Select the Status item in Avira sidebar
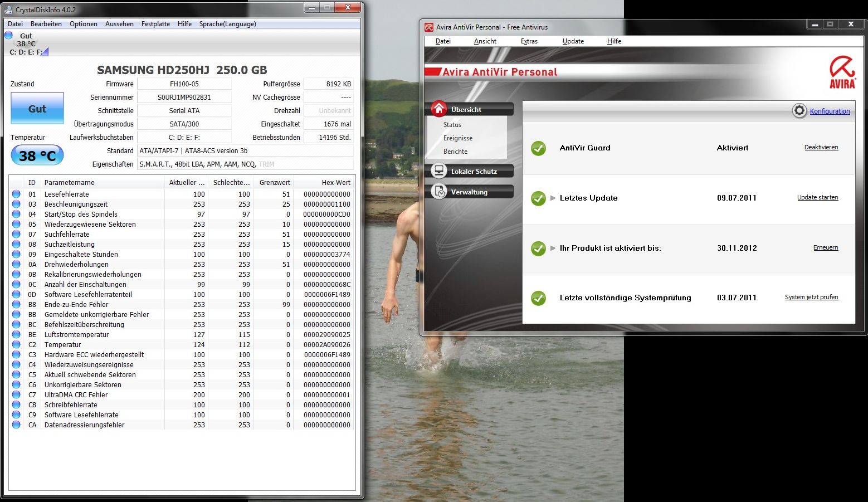The height and width of the screenshot is (502, 868). (452, 125)
